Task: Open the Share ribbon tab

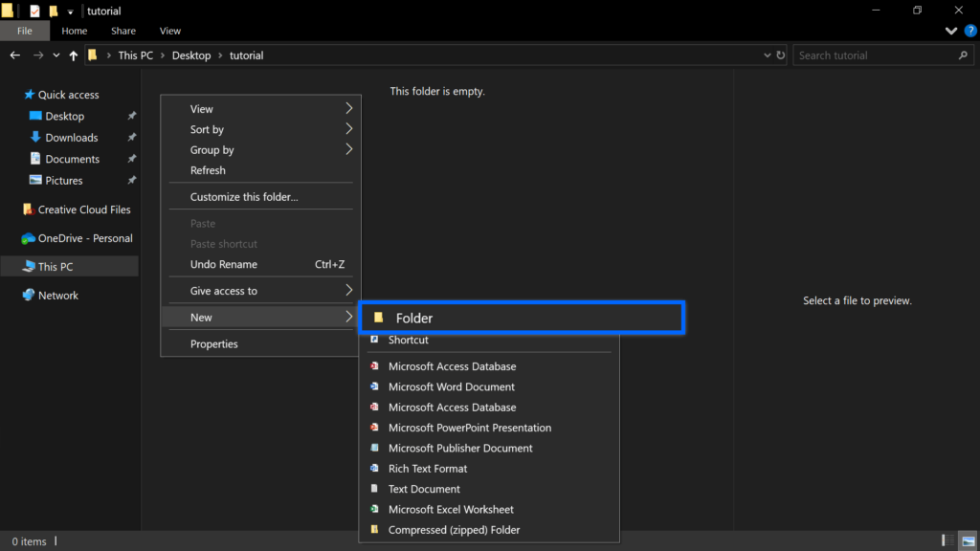Action: 123,31
